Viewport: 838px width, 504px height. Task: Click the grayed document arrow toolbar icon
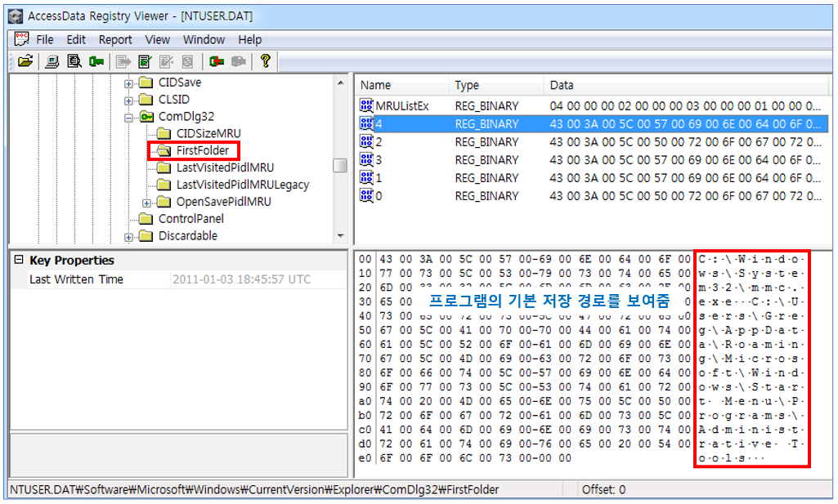pos(123,61)
